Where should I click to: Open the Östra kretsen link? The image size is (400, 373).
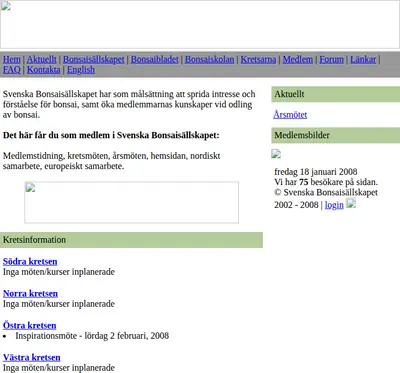coord(30,325)
